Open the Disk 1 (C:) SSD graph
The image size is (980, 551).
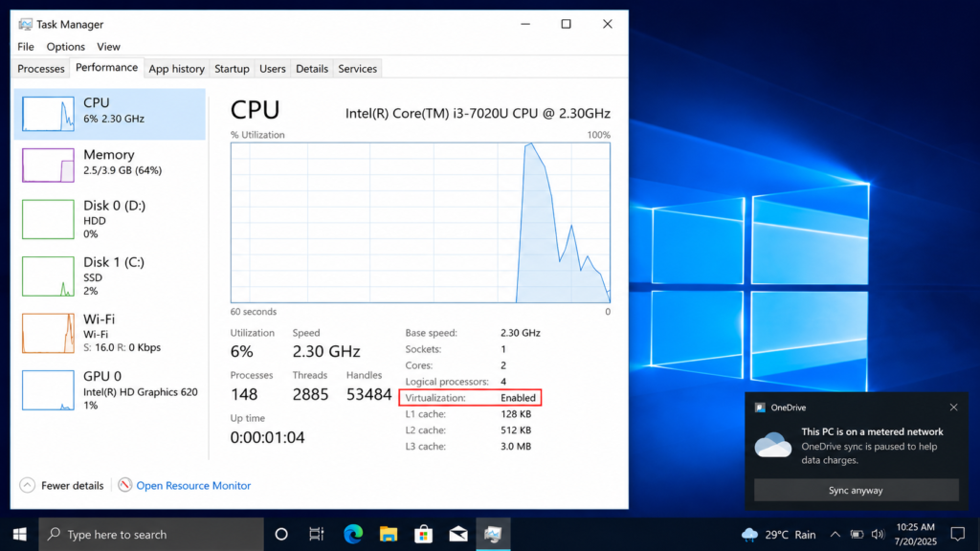tap(48, 276)
